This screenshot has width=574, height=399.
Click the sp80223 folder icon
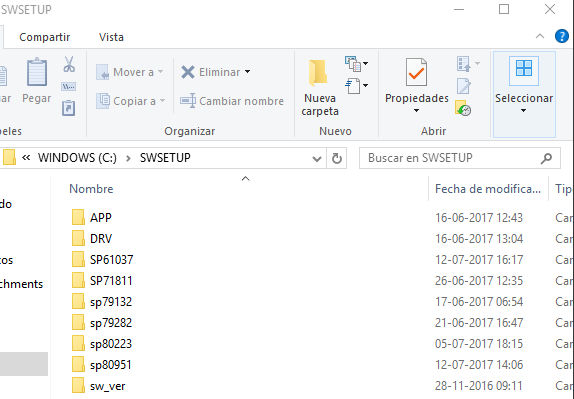pos(78,343)
